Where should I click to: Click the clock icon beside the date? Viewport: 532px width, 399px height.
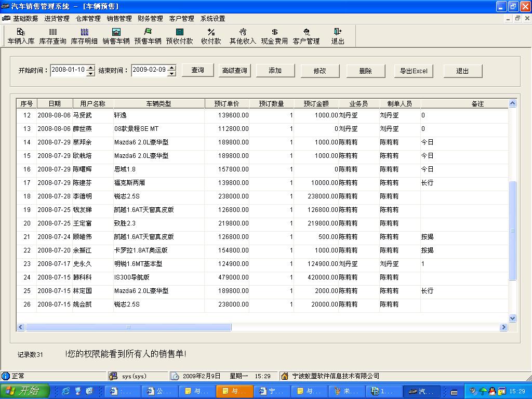pos(175,376)
